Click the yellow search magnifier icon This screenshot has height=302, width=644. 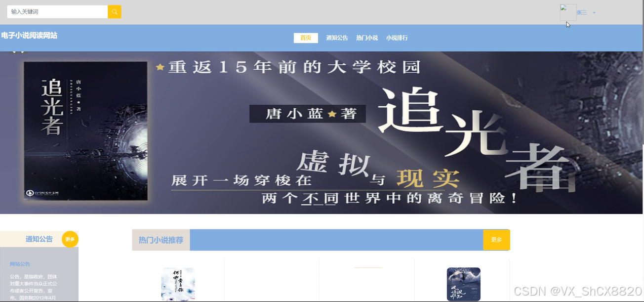click(x=115, y=12)
